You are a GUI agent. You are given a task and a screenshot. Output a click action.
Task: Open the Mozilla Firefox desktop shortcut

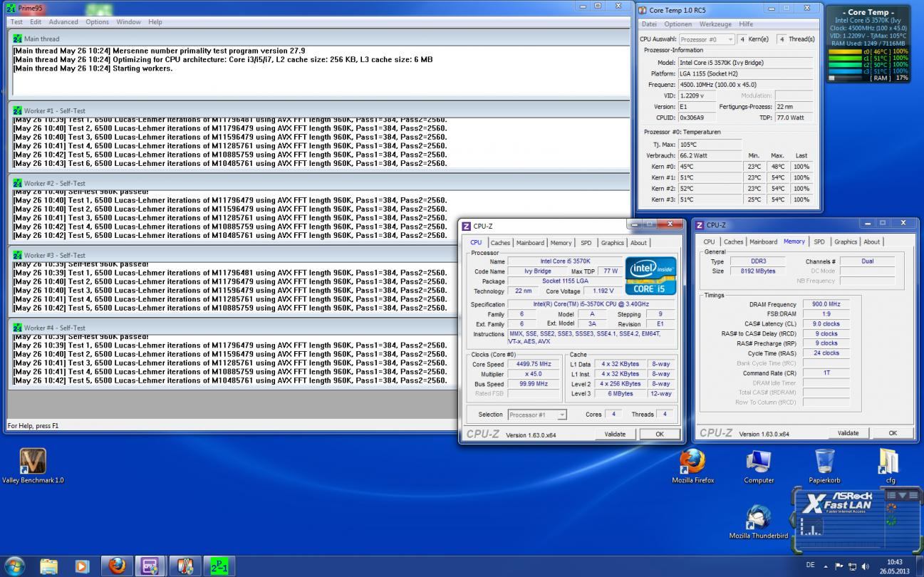[692, 466]
